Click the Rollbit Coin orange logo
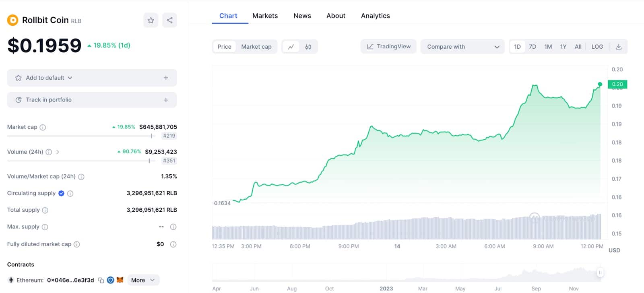This screenshot has height=293, width=644. pos(13,20)
